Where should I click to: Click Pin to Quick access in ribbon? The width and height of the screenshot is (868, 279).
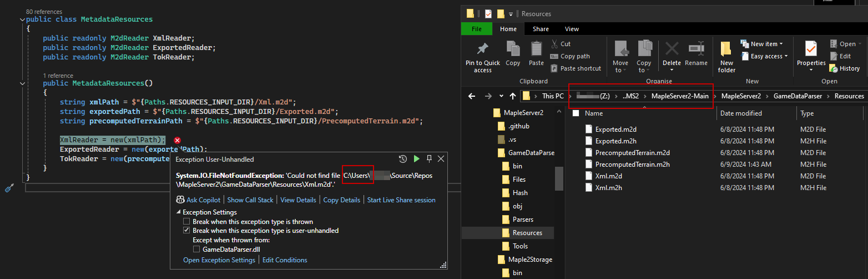482,57
